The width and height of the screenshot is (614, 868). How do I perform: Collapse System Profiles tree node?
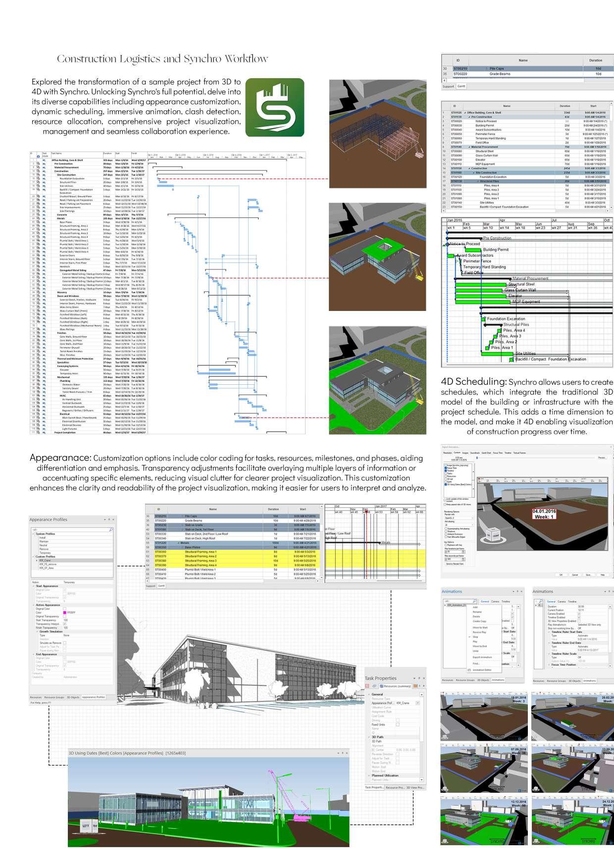point(33,534)
